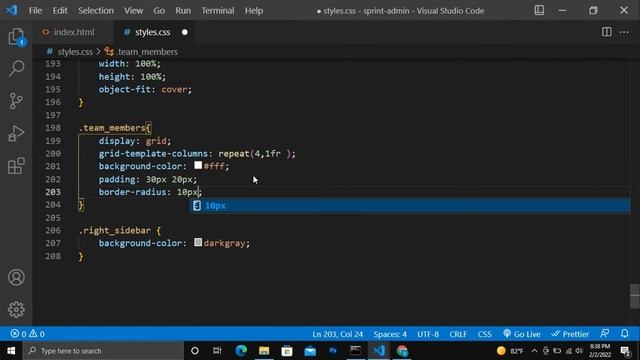Click the errors and warnings indicator
The width and height of the screenshot is (640, 360).
pyautogui.click(x=28, y=334)
